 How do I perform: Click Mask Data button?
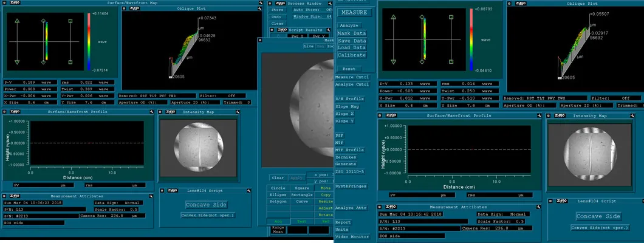coord(352,33)
